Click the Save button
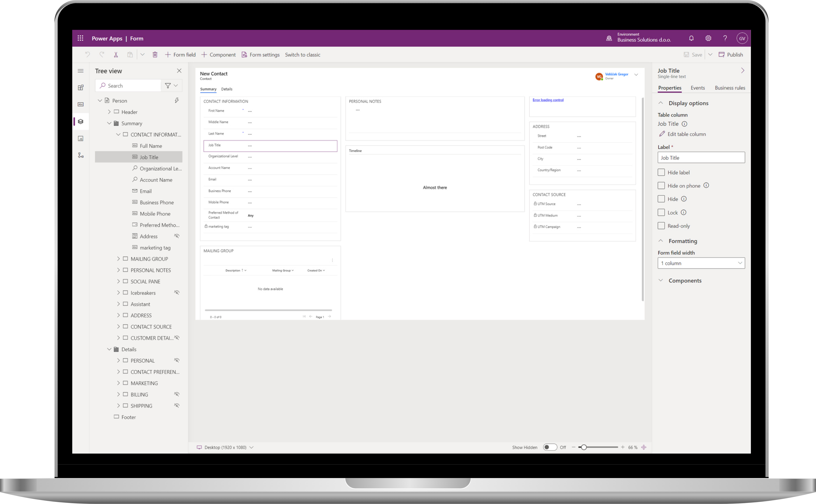The image size is (816, 504). tap(693, 55)
